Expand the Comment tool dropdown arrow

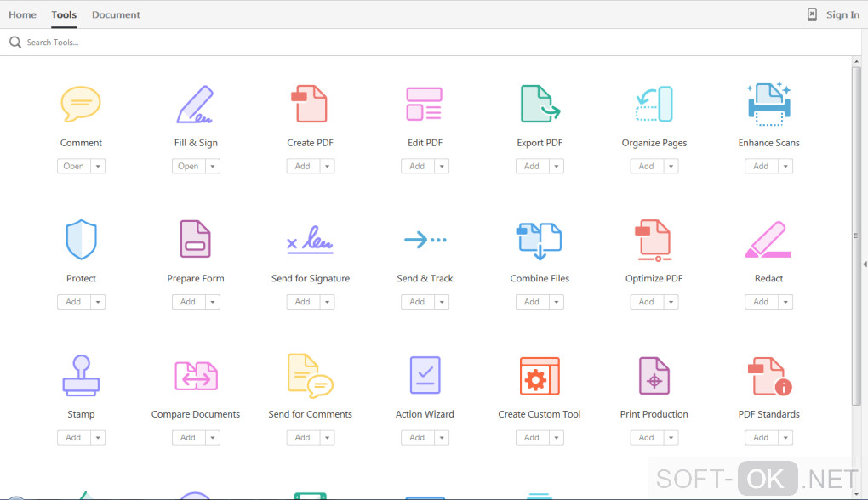point(98,166)
